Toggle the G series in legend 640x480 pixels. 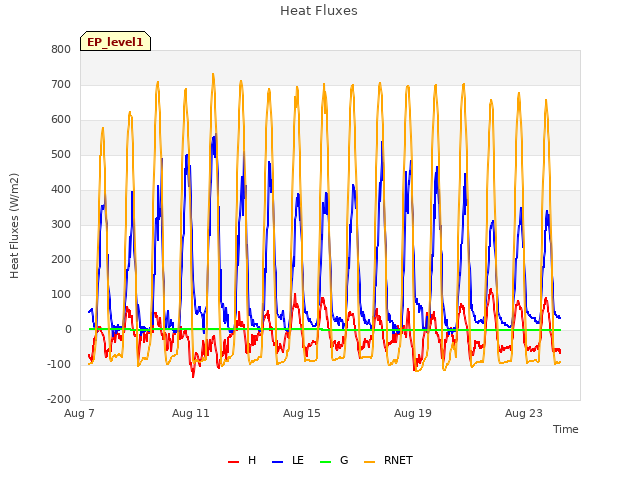pyautogui.click(x=334, y=460)
